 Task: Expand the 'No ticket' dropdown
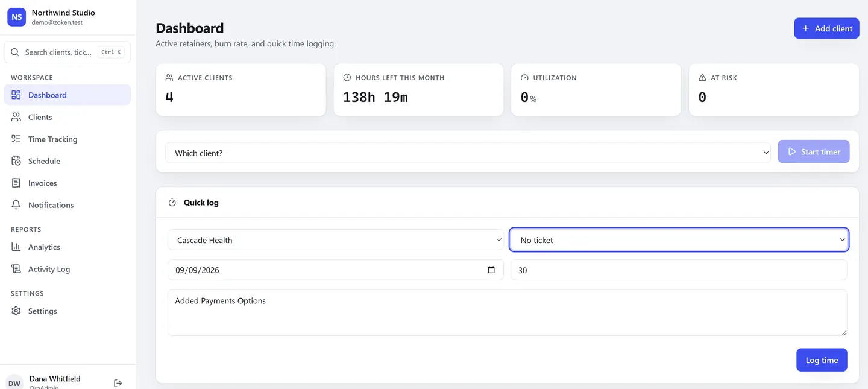click(679, 240)
